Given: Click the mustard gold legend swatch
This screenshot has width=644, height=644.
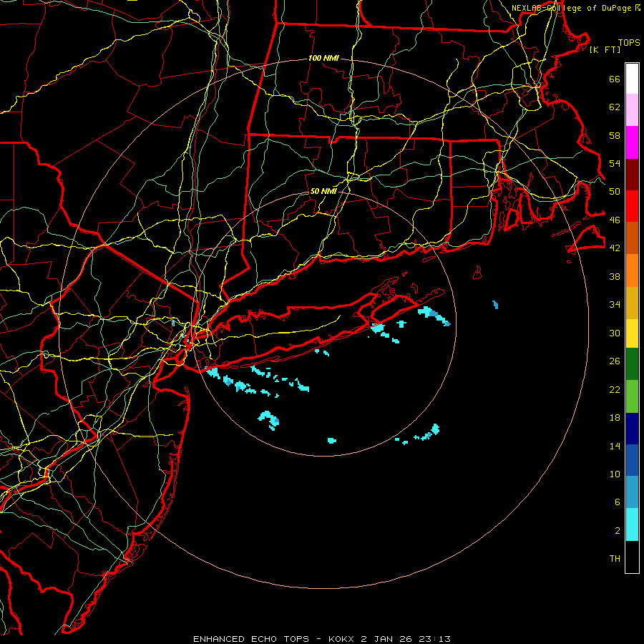Looking at the screenshot, I should (x=632, y=303).
